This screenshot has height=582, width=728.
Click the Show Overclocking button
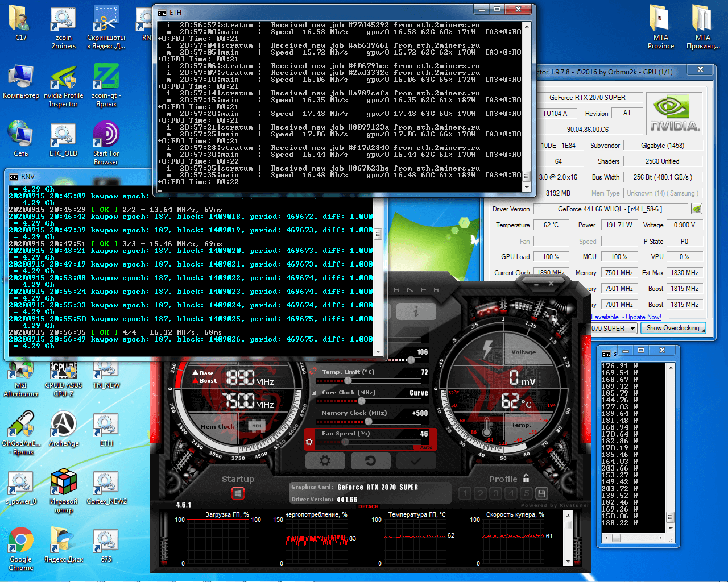click(x=673, y=328)
